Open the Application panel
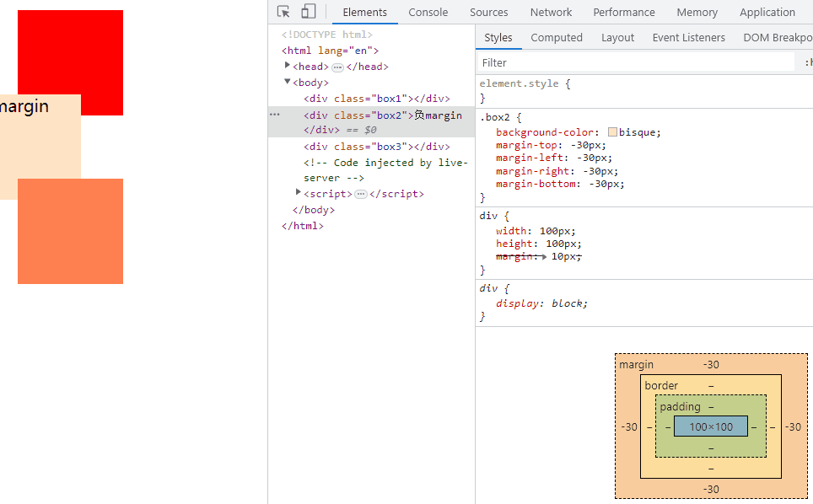This screenshot has height=504, width=813. [x=767, y=12]
